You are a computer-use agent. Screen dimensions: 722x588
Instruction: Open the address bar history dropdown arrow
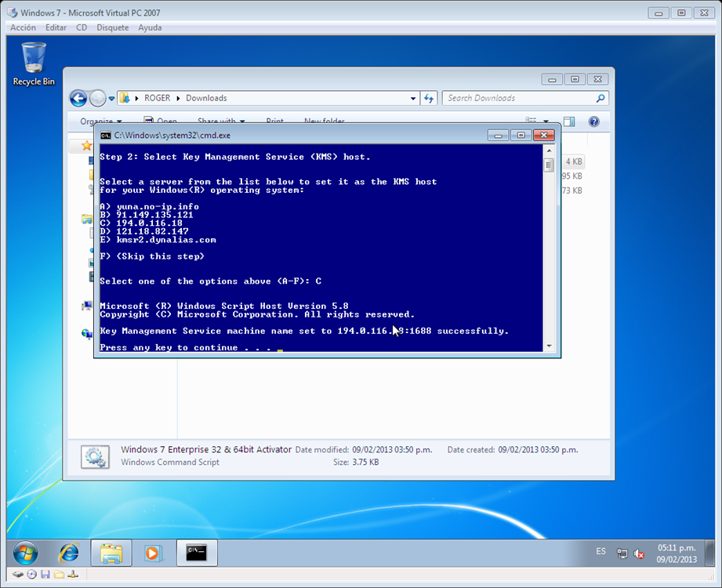click(x=413, y=99)
